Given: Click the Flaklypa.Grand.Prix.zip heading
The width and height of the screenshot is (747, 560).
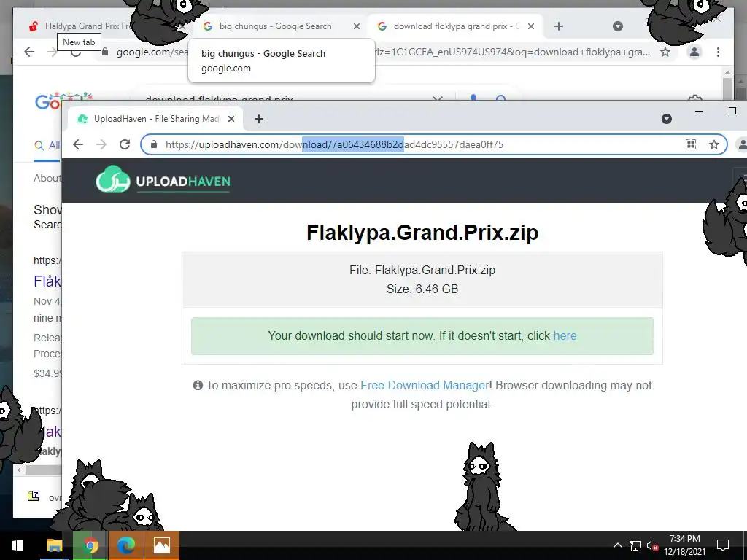Looking at the screenshot, I should pyautogui.click(x=422, y=233).
